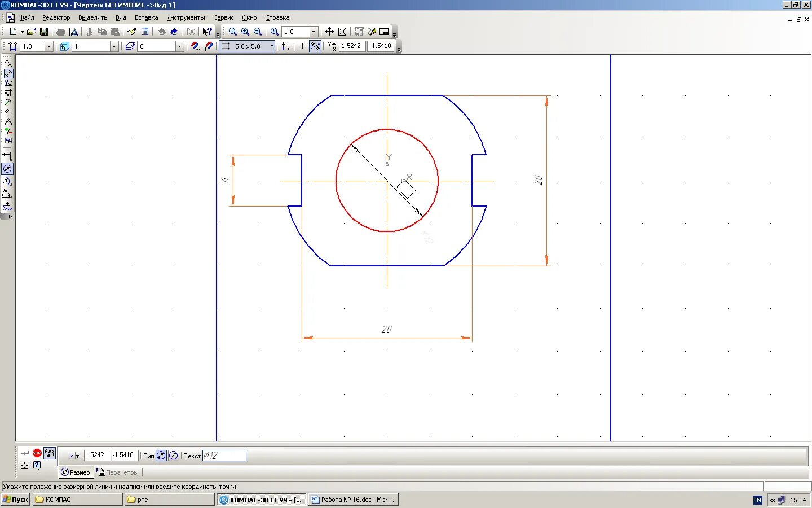Image resolution: width=812 pixels, height=508 pixels.
Task: Open variables via the f(x) icon
Action: (191, 32)
